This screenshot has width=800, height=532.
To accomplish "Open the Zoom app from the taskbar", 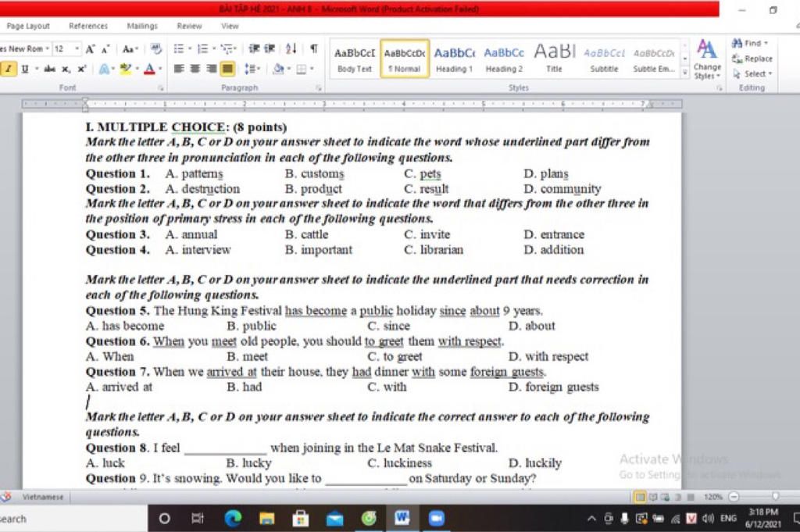I will [x=436, y=519].
